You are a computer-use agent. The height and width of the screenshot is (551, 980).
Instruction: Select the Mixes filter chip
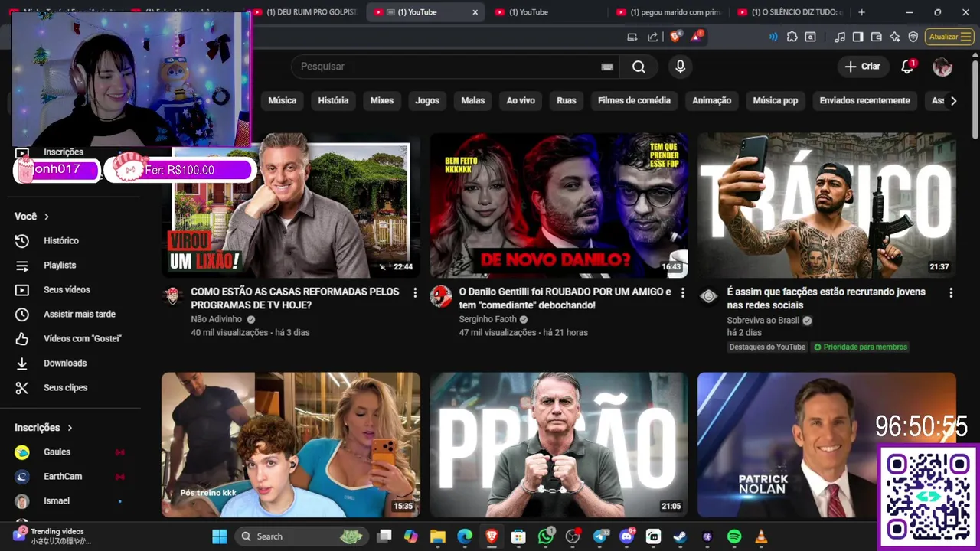[x=382, y=100]
